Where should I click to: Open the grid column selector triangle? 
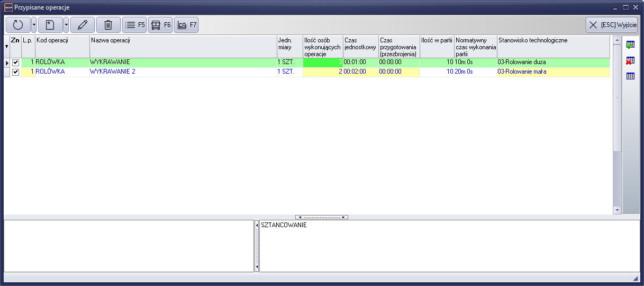tap(6, 47)
